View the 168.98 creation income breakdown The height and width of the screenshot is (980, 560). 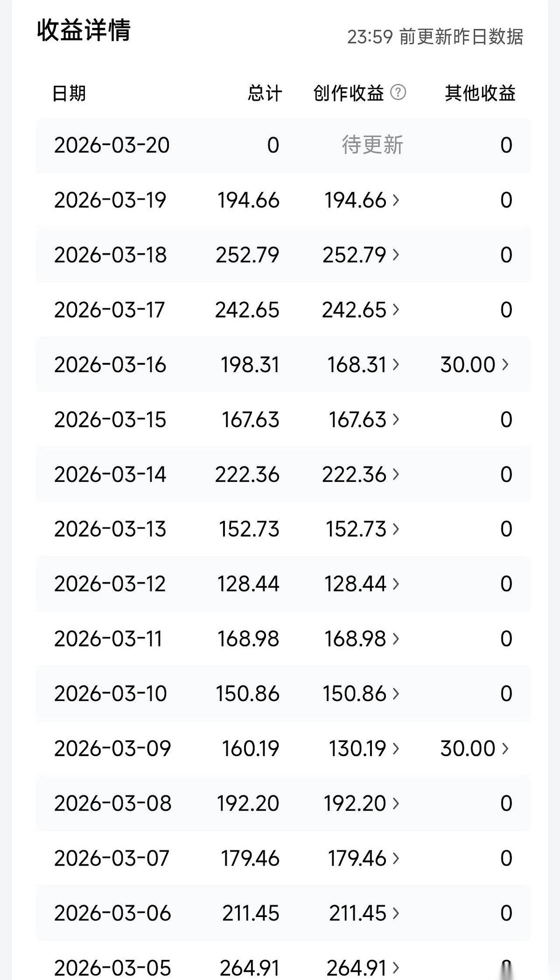pyautogui.click(x=362, y=639)
